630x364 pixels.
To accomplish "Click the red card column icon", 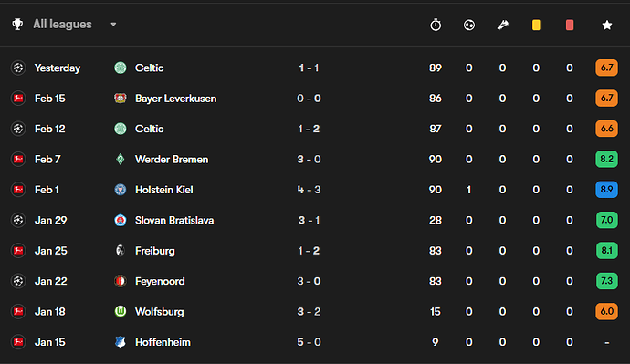I will [x=570, y=25].
